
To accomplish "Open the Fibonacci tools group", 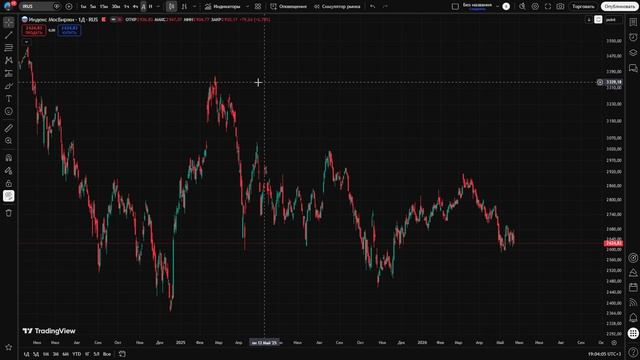I will 9,48.
